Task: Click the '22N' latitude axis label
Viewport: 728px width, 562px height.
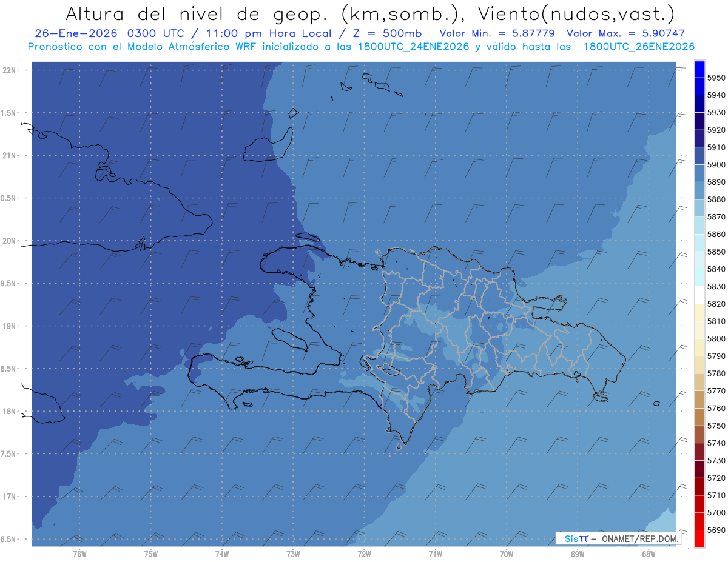Action: tap(10, 70)
